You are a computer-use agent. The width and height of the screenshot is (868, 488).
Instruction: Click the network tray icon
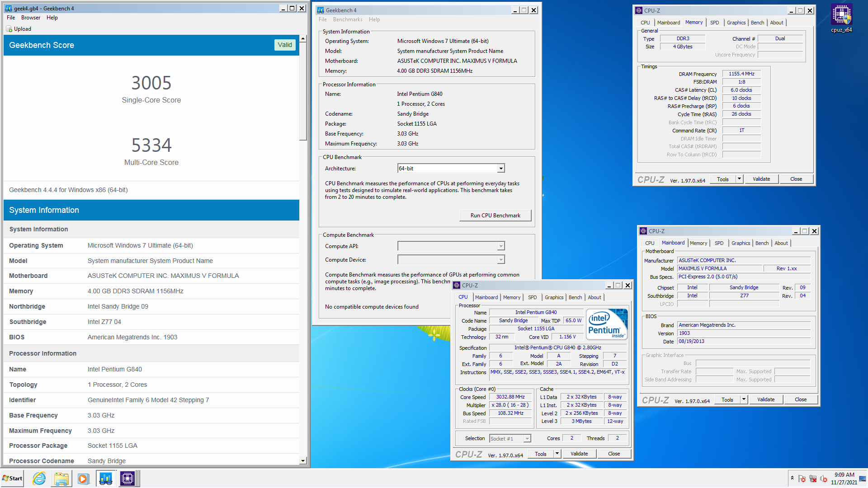point(813,479)
